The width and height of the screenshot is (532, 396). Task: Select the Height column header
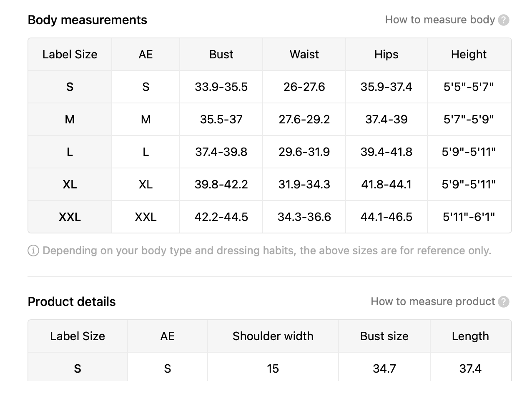(x=469, y=55)
